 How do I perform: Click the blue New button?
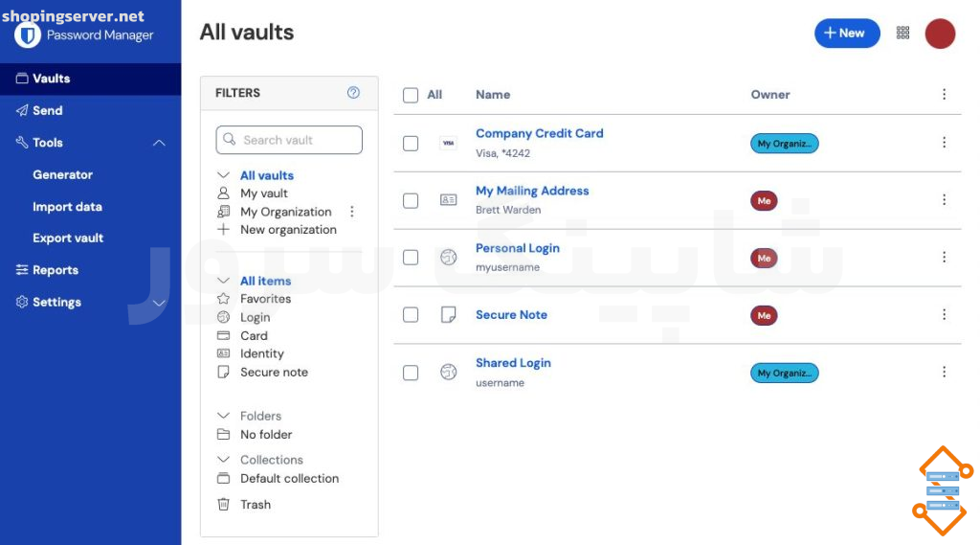point(847,34)
